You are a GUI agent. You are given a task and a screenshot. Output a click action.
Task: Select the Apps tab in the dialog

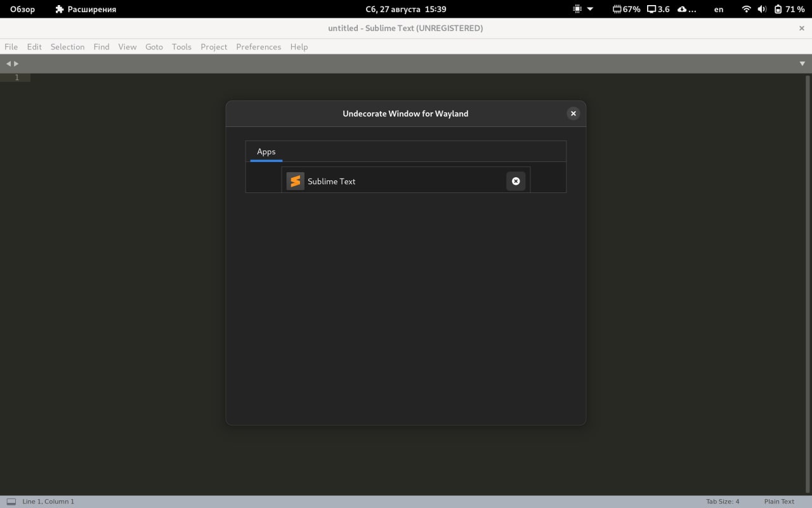pyautogui.click(x=266, y=152)
